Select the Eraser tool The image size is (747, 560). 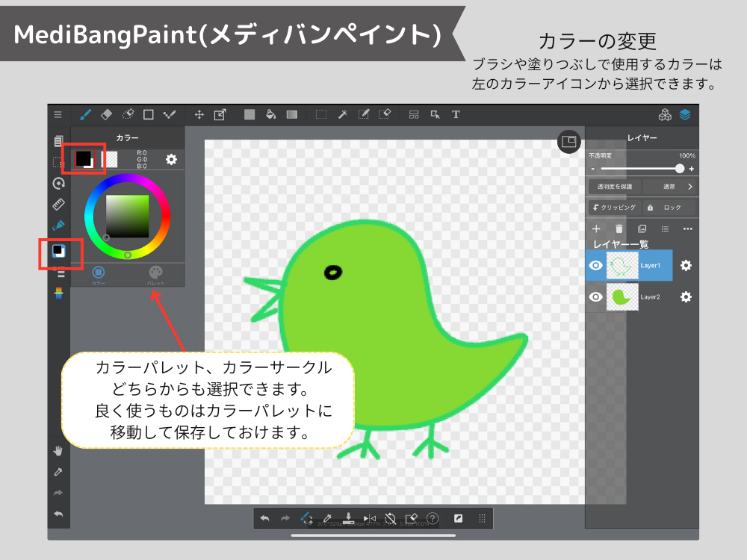108,114
